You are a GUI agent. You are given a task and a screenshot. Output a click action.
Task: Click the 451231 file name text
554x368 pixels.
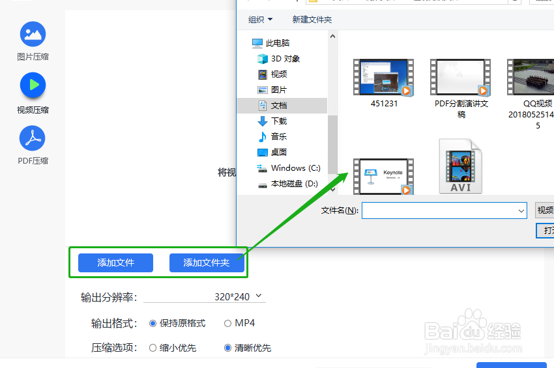tap(384, 104)
